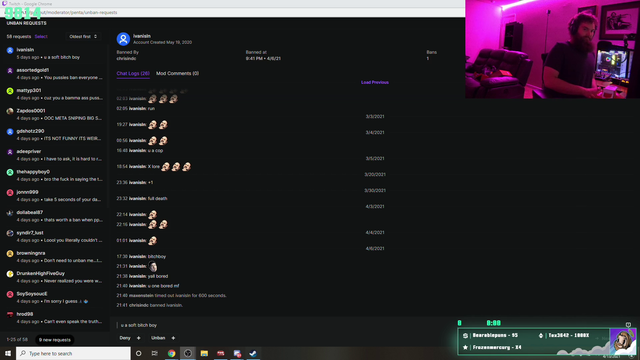Open adeepriver's unban request

click(54, 155)
